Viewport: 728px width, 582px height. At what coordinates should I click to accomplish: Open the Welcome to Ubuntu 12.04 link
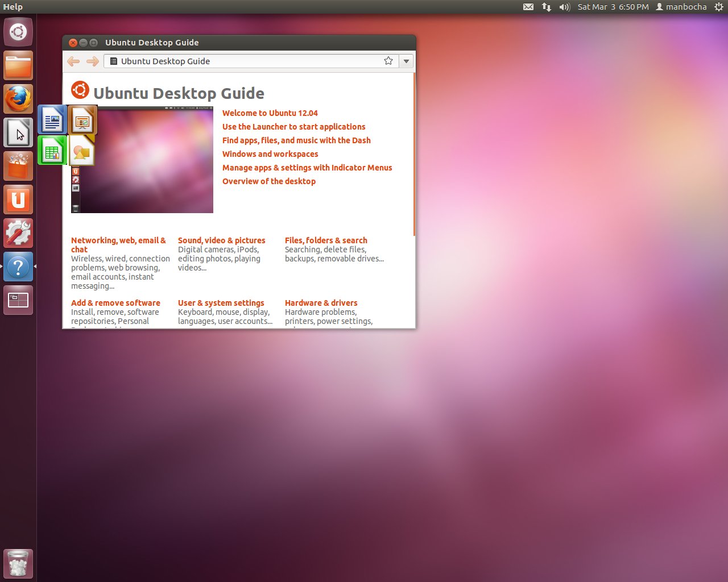pyautogui.click(x=270, y=113)
